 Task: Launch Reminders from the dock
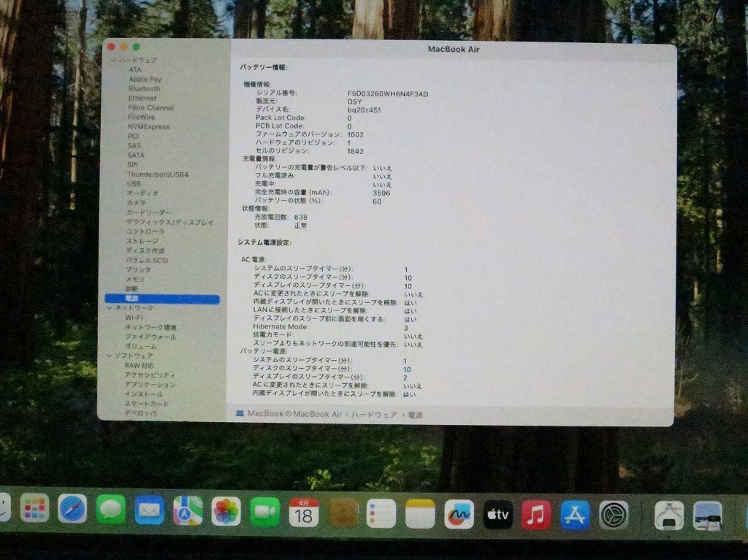coord(381,513)
